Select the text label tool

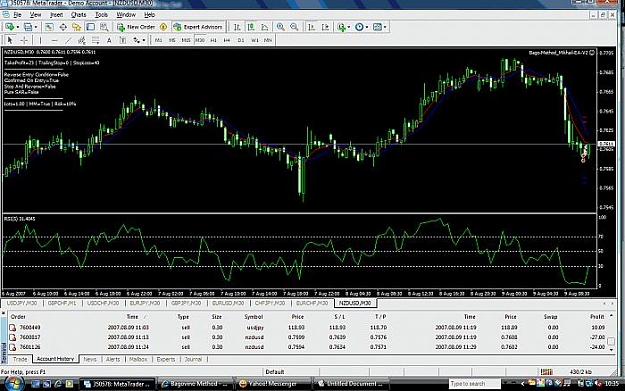pyautogui.click(x=123, y=40)
